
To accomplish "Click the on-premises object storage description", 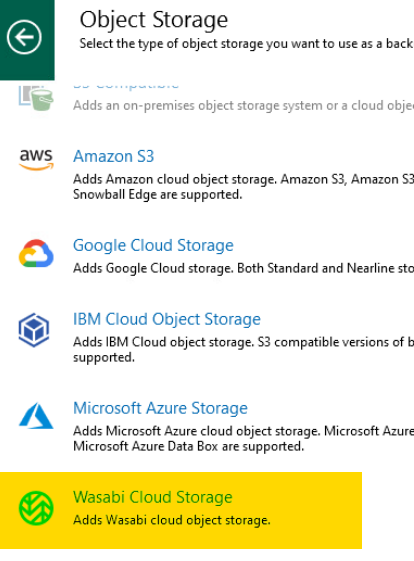I will [243, 106].
